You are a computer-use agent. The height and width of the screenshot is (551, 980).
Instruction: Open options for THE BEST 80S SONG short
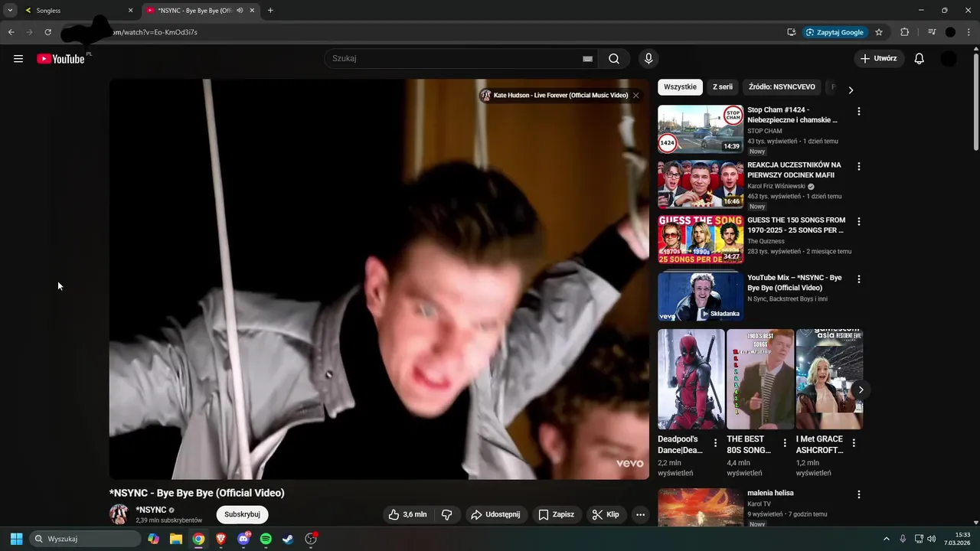click(x=785, y=443)
